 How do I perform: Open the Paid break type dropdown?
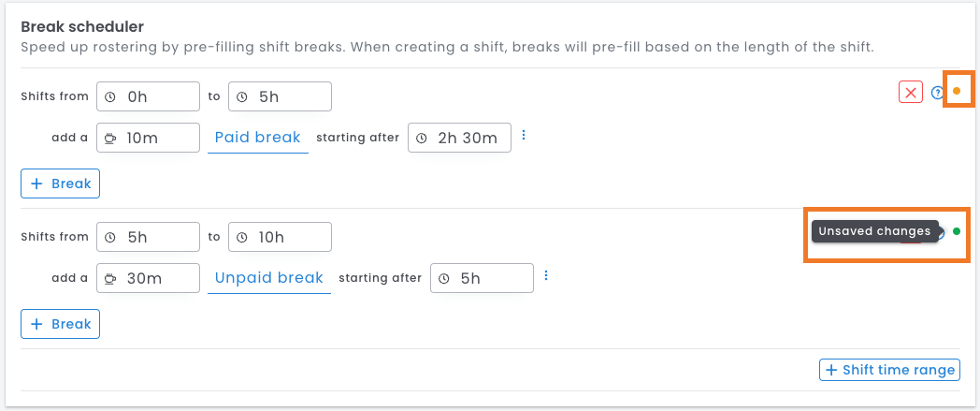(x=258, y=138)
